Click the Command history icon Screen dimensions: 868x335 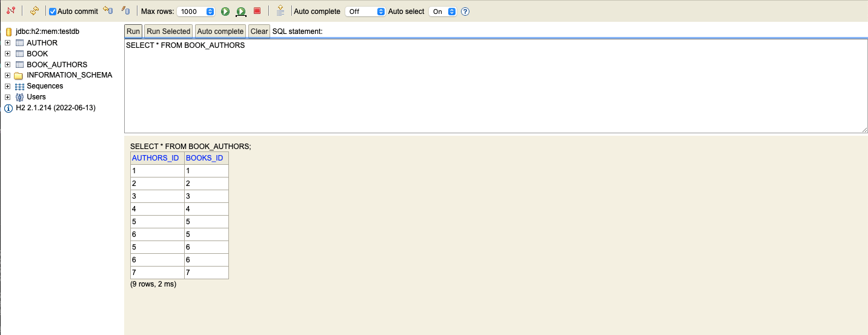point(280,11)
